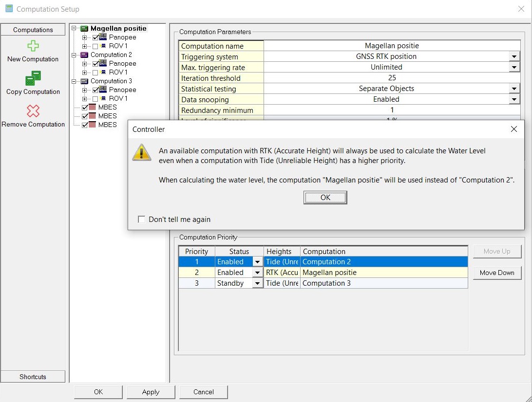
Task: Select the Computation 2 tree icon
Action: [84, 55]
